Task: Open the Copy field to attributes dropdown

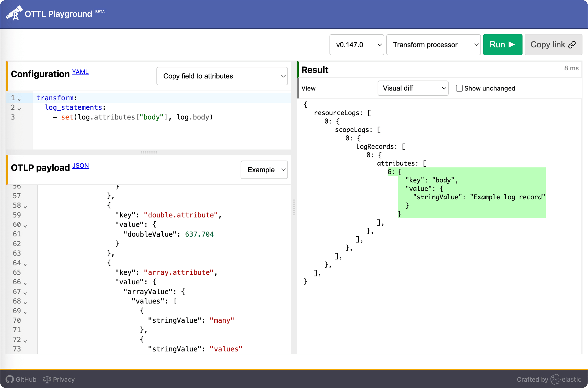Action: click(x=222, y=76)
